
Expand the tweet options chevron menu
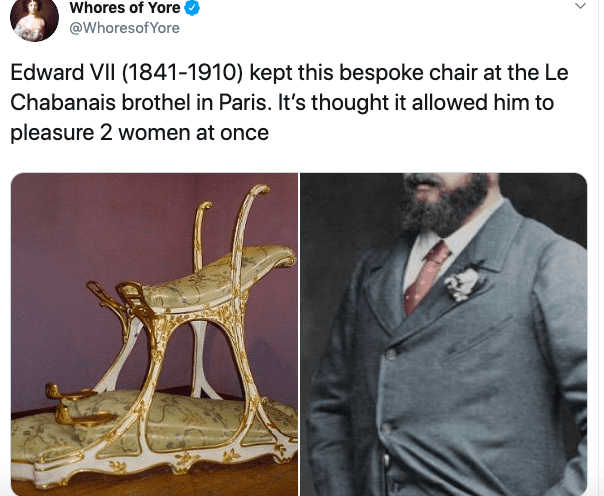(x=580, y=6)
